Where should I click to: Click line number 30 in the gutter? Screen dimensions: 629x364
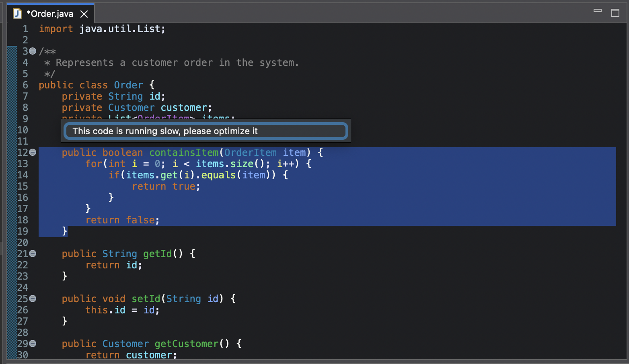click(x=23, y=355)
